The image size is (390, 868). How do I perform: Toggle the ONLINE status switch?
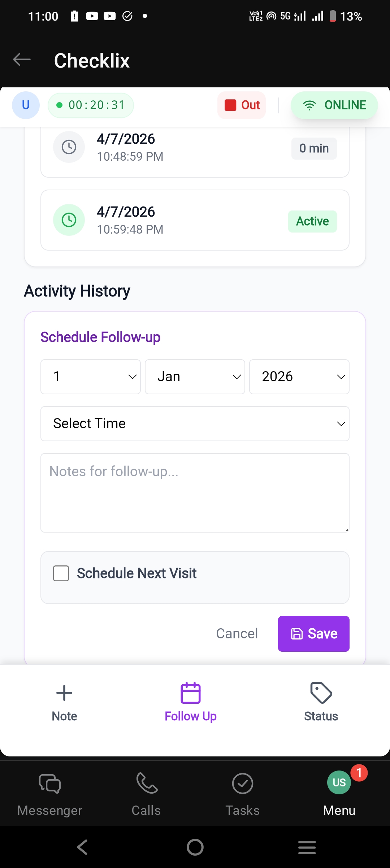334,105
